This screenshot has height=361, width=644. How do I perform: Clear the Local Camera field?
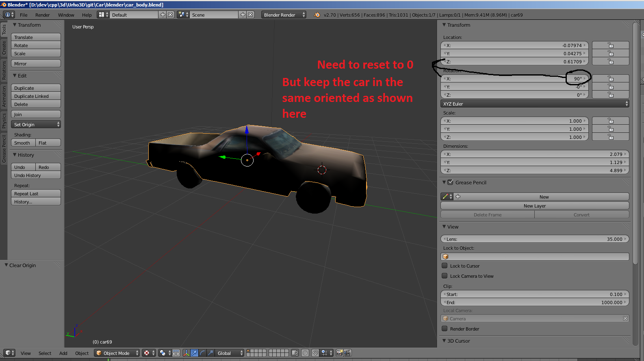[625, 318]
